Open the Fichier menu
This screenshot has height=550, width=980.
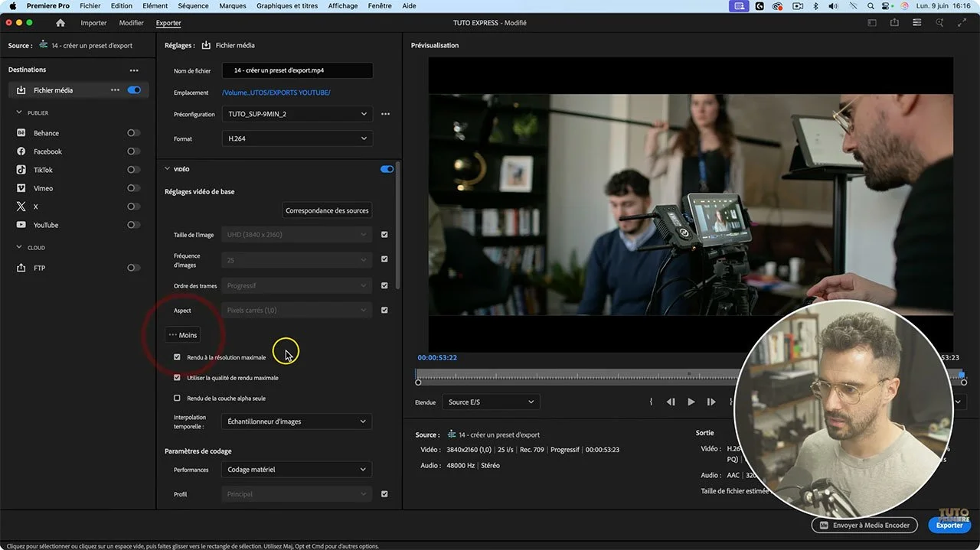click(x=90, y=6)
